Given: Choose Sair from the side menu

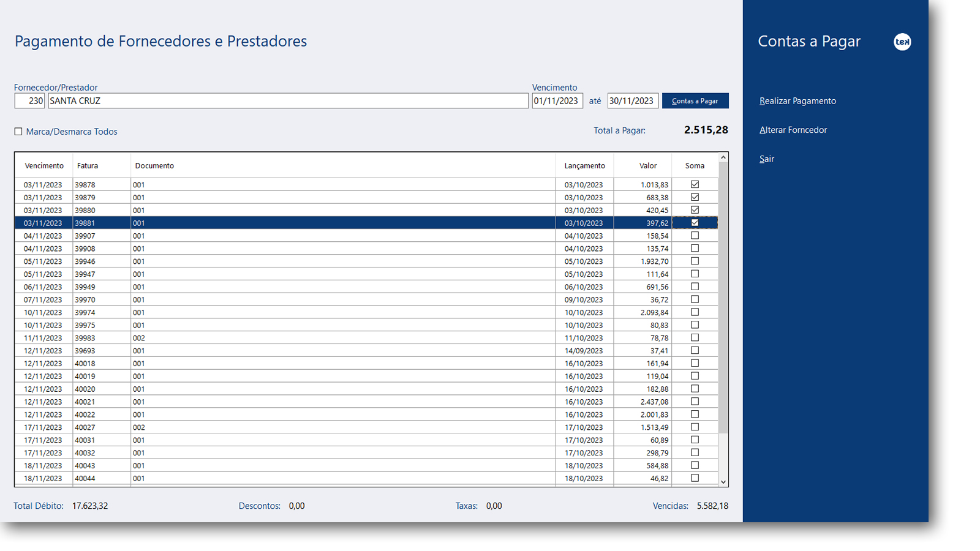Looking at the screenshot, I should click(x=767, y=159).
